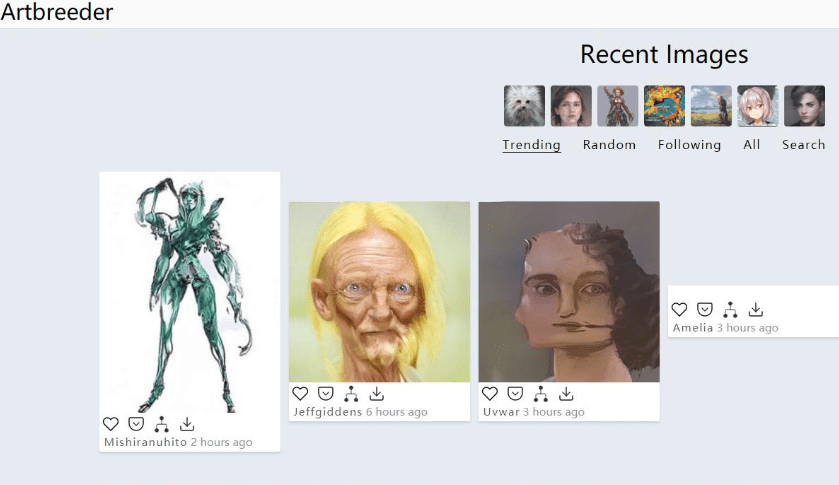839x485 pixels.
Task: Download Amelia's image
Action: click(756, 309)
